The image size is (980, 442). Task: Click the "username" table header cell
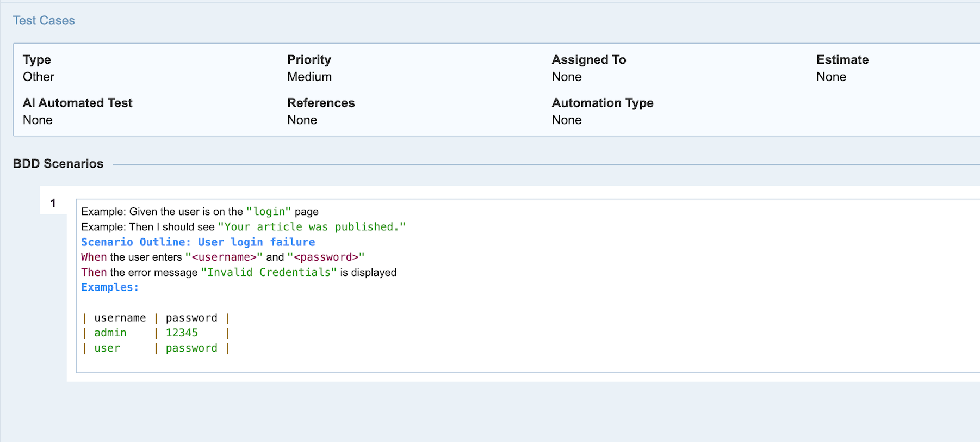[x=120, y=318]
